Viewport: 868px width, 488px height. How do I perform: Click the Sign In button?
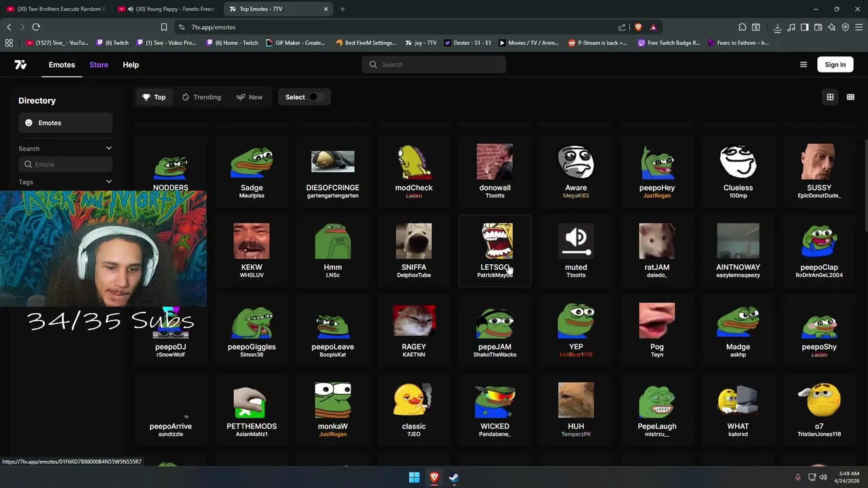[x=835, y=64]
